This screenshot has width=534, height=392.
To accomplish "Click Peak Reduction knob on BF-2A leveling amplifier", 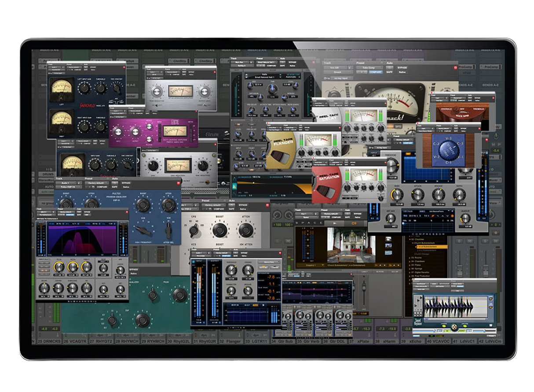I will point(156,92).
